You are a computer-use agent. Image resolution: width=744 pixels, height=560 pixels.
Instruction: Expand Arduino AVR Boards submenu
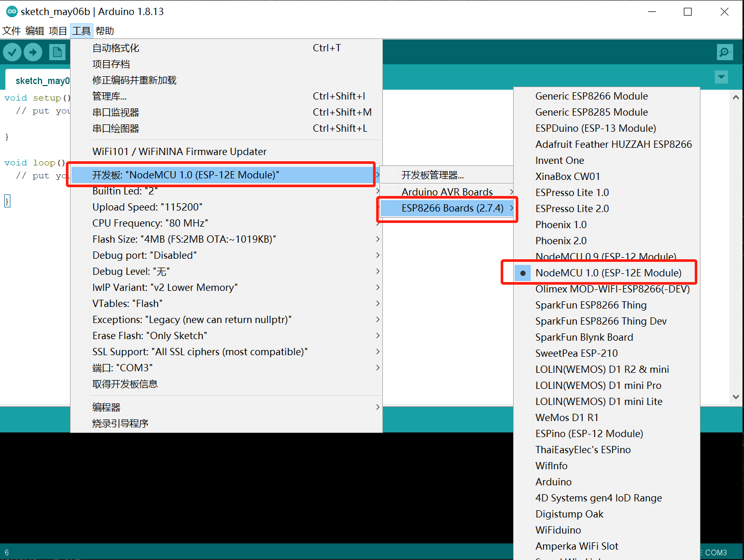point(447,192)
